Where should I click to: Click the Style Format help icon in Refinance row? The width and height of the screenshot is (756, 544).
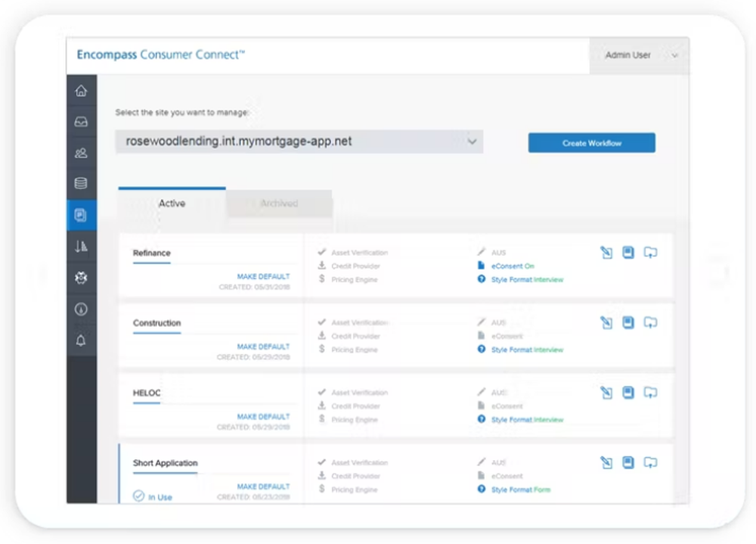click(481, 279)
